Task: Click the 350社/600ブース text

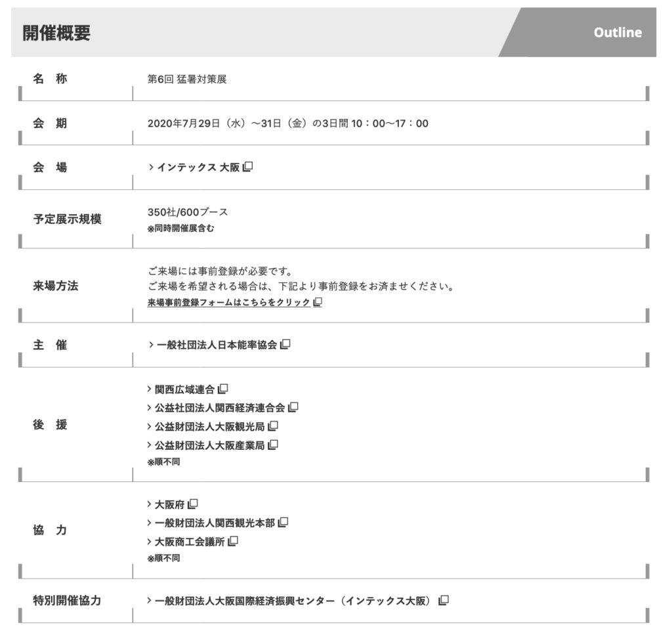Action: tap(188, 212)
